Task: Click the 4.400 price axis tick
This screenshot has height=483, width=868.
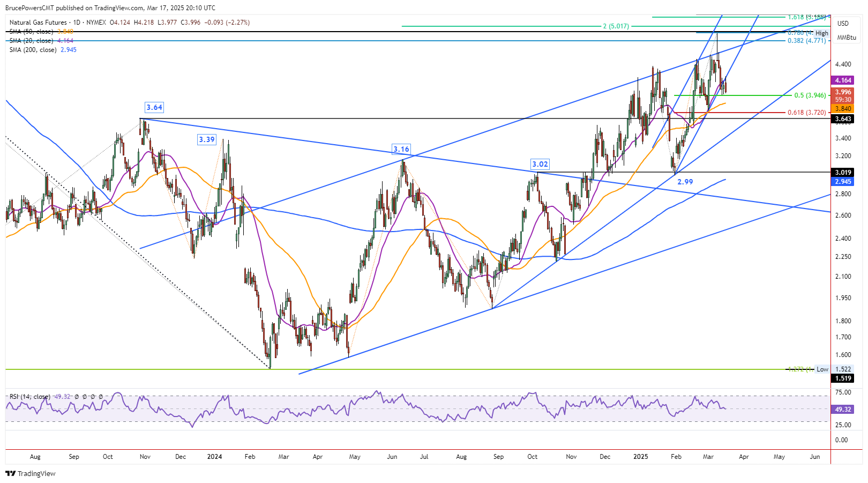Action: click(843, 64)
